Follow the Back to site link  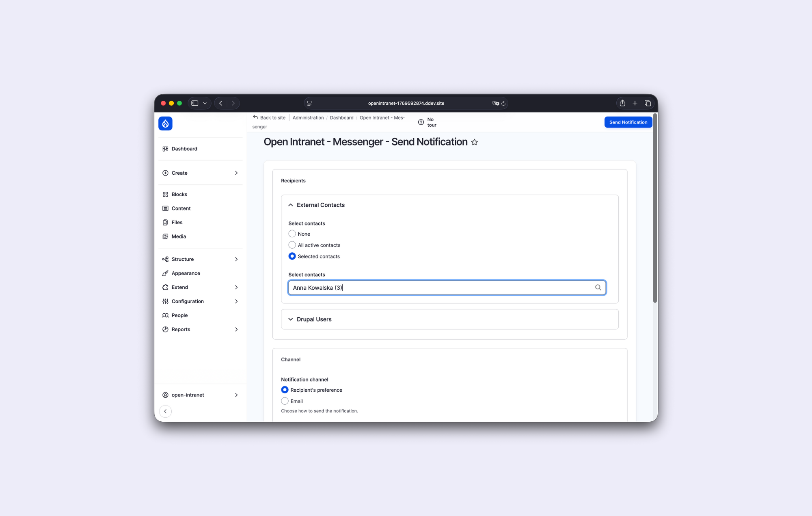[272, 117]
